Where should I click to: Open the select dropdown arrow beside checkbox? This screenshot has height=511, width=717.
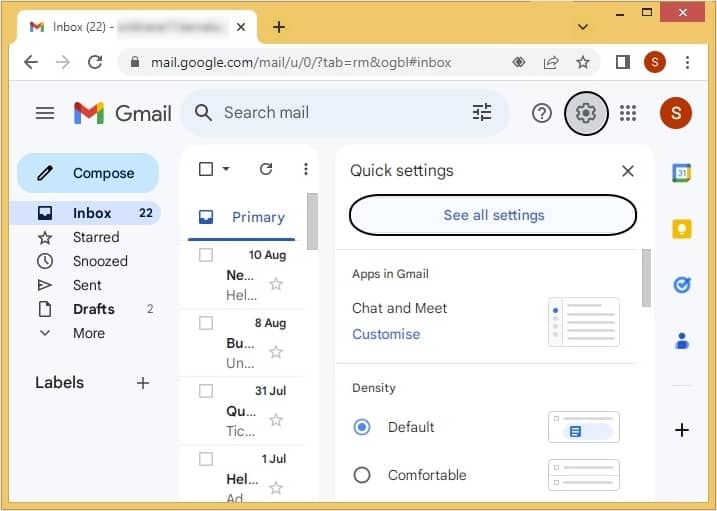click(x=226, y=169)
